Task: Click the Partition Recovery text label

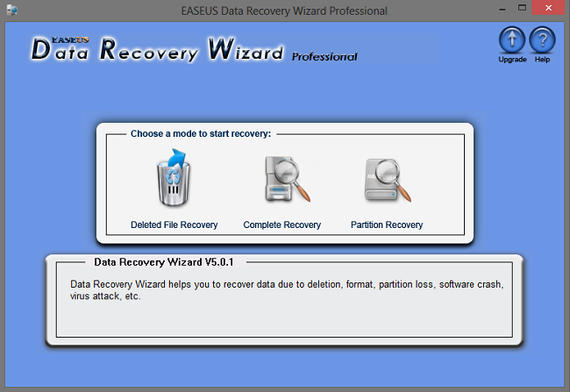Action: pyautogui.click(x=387, y=225)
